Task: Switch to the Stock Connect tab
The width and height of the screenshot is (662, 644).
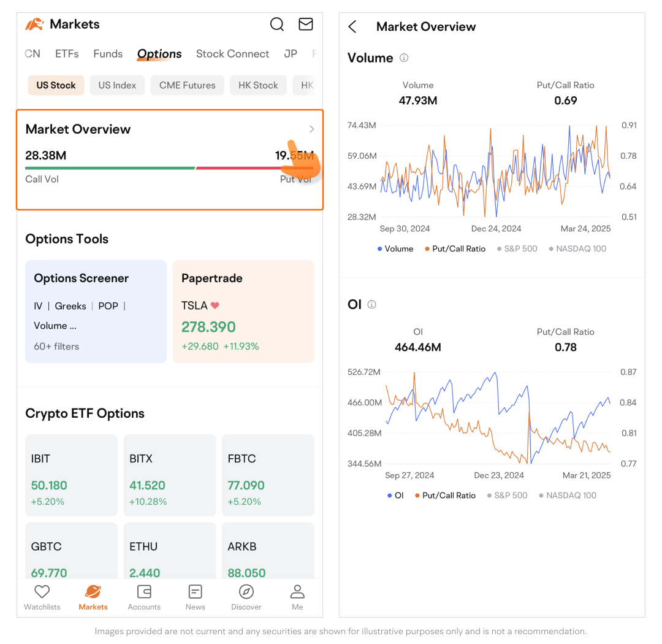Action: tap(232, 54)
